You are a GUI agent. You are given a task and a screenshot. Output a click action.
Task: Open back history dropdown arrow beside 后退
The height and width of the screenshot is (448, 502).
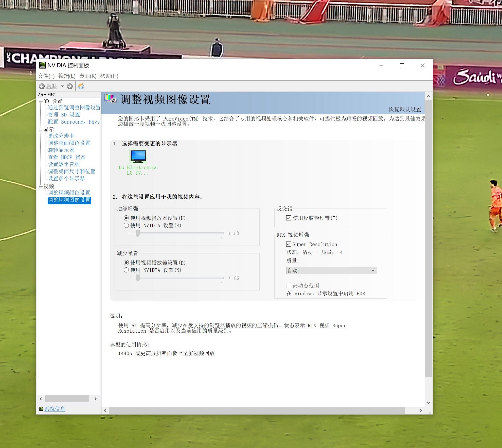coord(62,87)
